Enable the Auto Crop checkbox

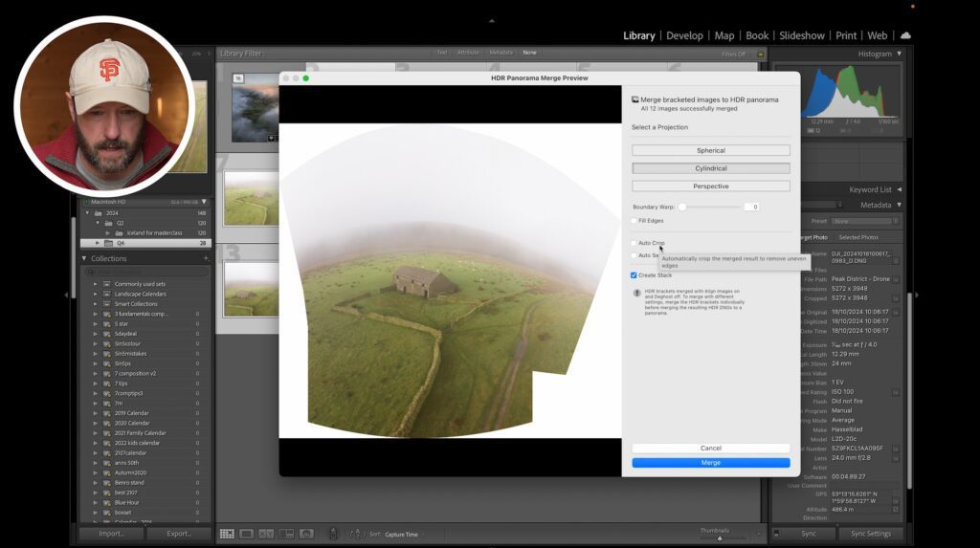point(634,243)
